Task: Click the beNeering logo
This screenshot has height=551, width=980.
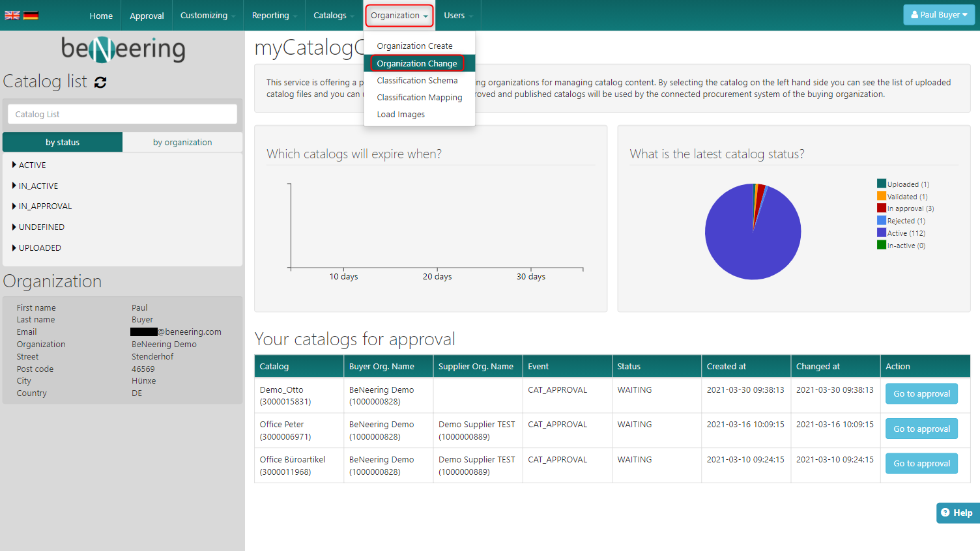Action: pos(122,49)
